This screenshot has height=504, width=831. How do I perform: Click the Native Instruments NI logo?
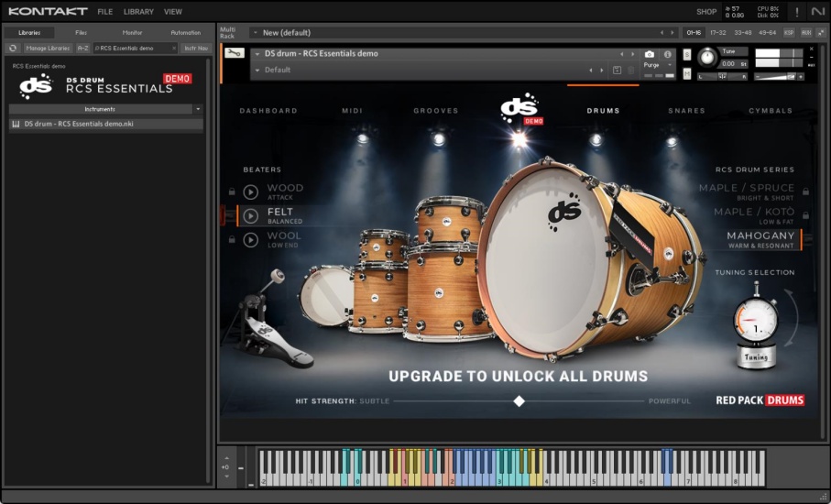point(818,11)
